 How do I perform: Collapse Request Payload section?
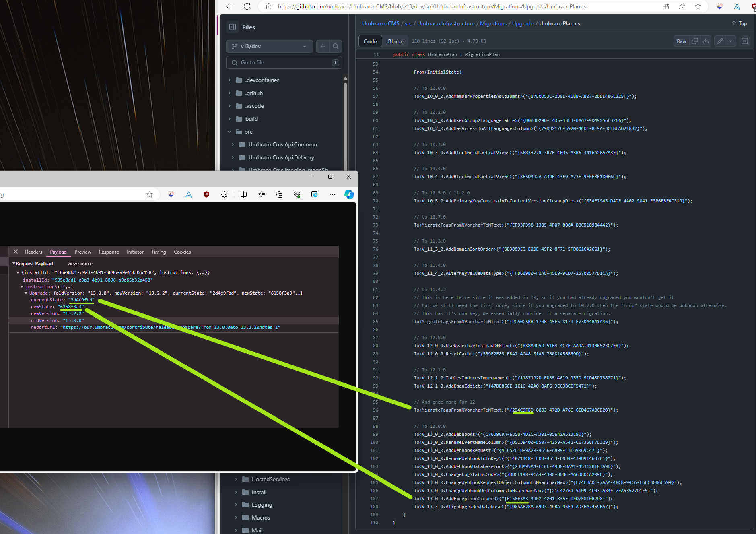coord(14,264)
